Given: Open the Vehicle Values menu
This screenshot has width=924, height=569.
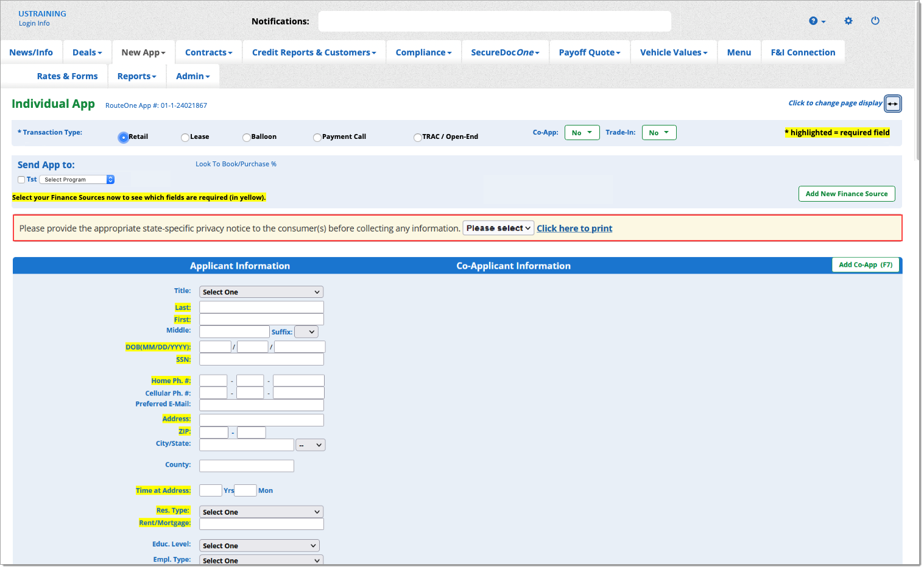Looking at the screenshot, I should [x=673, y=53].
